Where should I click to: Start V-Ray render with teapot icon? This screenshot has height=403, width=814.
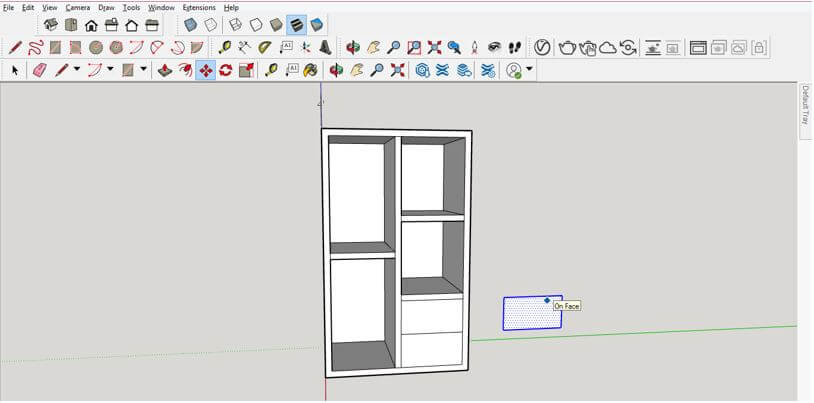pos(567,48)
